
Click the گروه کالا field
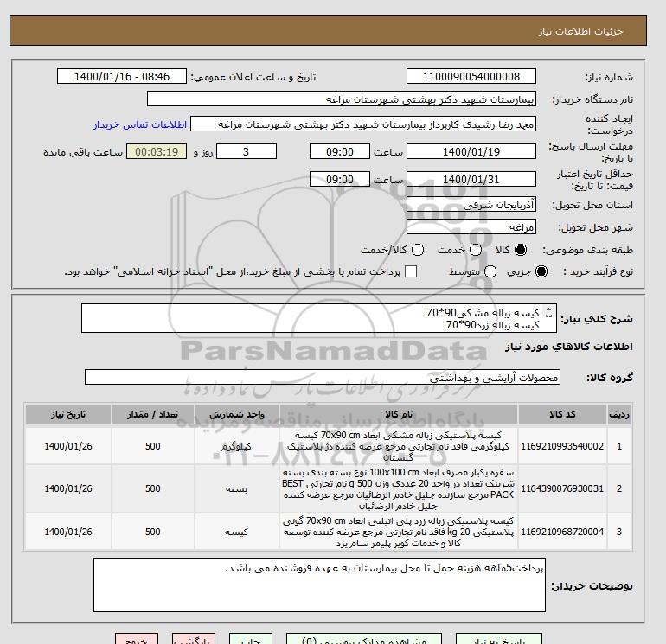point(323,378)
